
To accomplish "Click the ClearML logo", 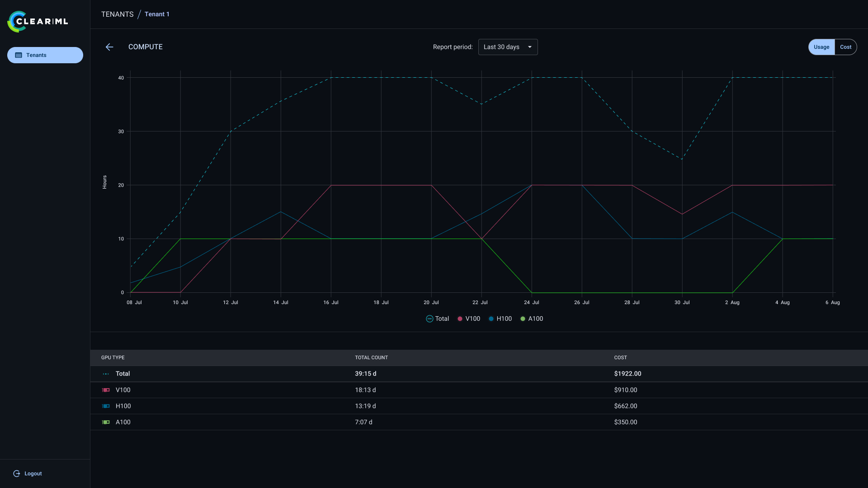I will pos(38,21).
